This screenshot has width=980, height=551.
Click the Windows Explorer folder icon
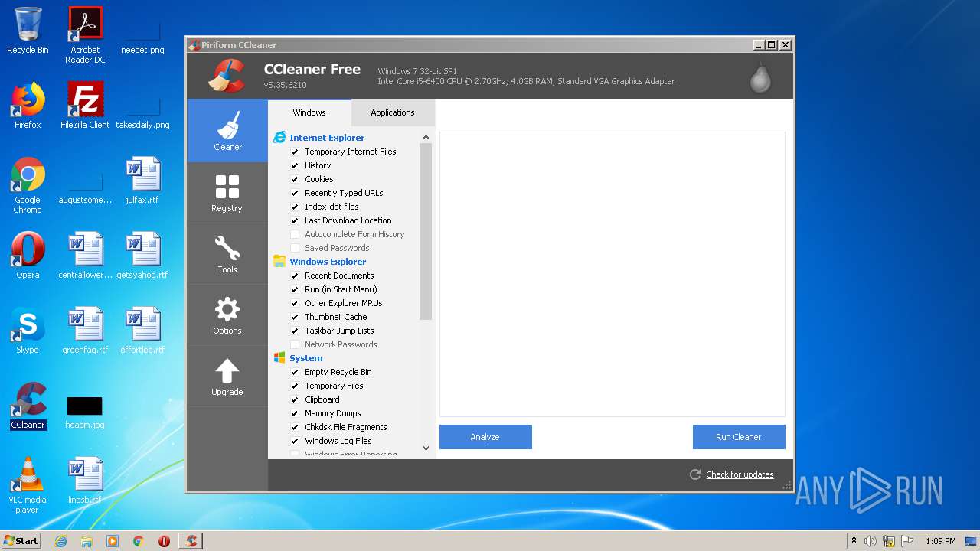(x=279, y=262)
